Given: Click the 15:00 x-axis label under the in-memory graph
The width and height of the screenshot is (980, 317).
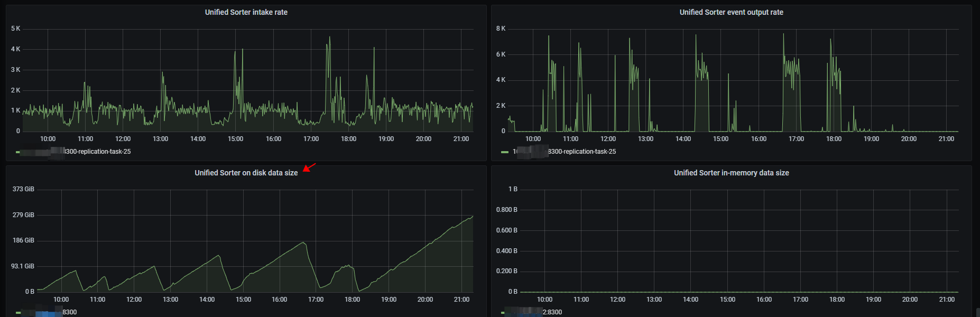Looking at the screenshot, I should click(x=727, y=300).
